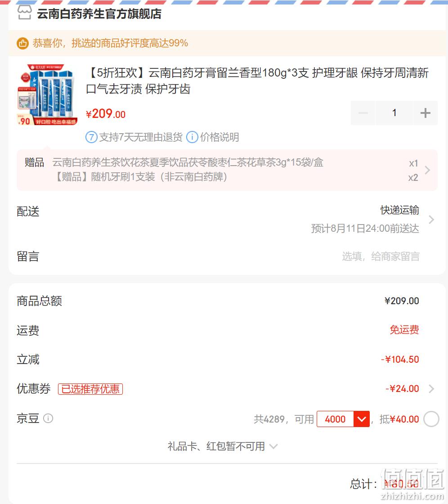
Task: Open the 京豆 amount dropdown arrow
Action: coord(362,419)
